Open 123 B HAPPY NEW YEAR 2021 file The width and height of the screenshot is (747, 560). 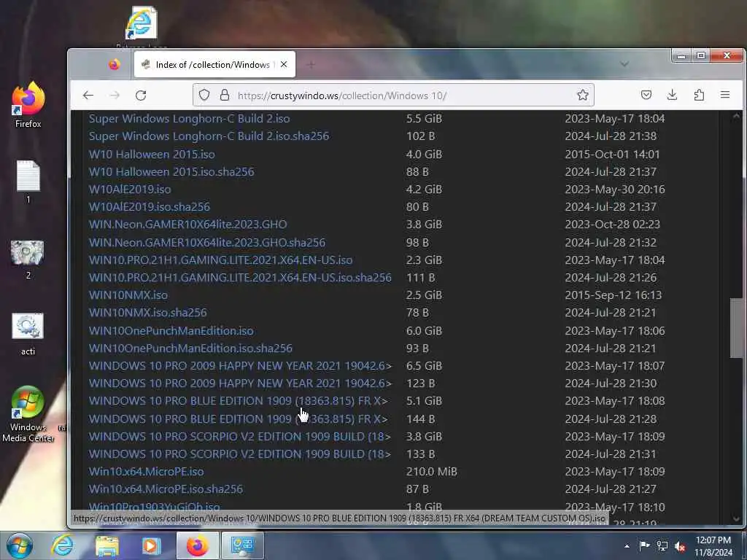[240, 384]
